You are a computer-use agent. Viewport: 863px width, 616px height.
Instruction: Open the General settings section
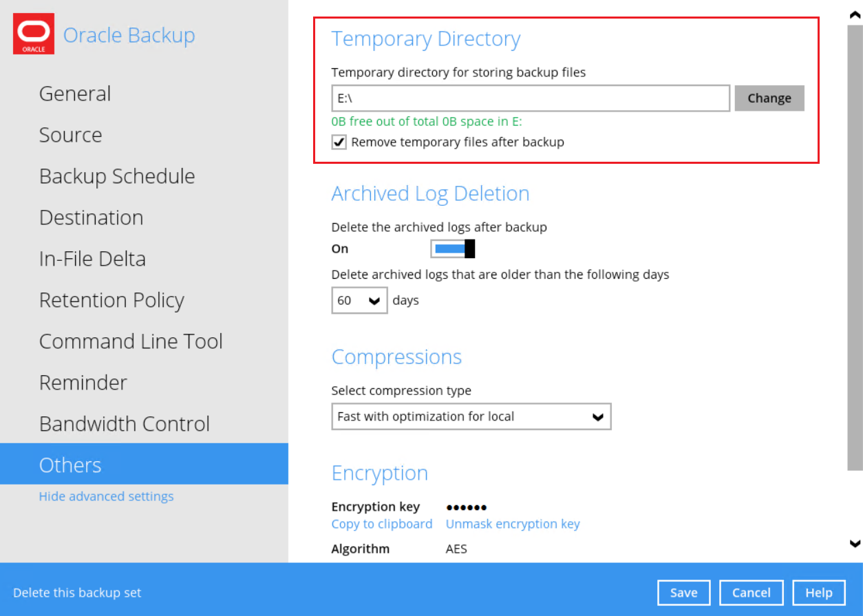75,94
